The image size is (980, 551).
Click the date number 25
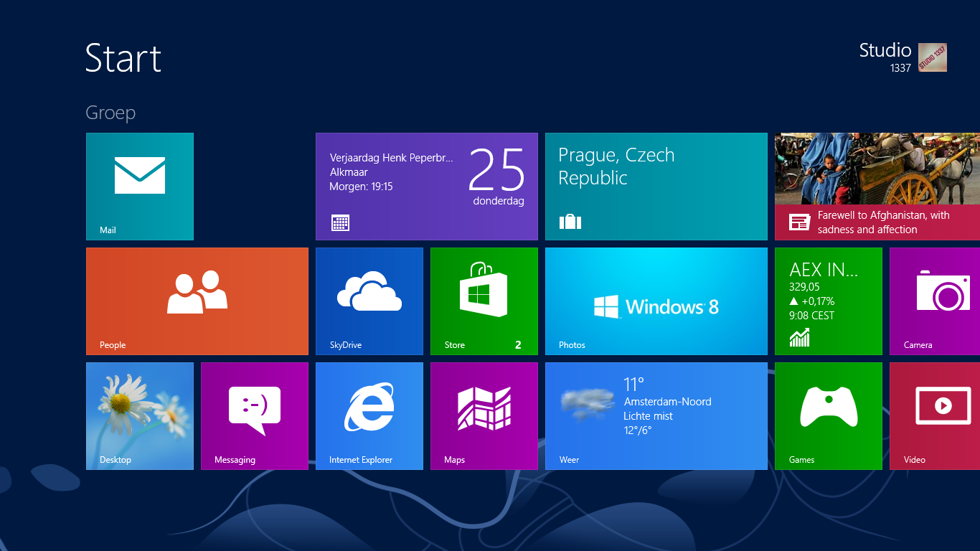[497, 169]
